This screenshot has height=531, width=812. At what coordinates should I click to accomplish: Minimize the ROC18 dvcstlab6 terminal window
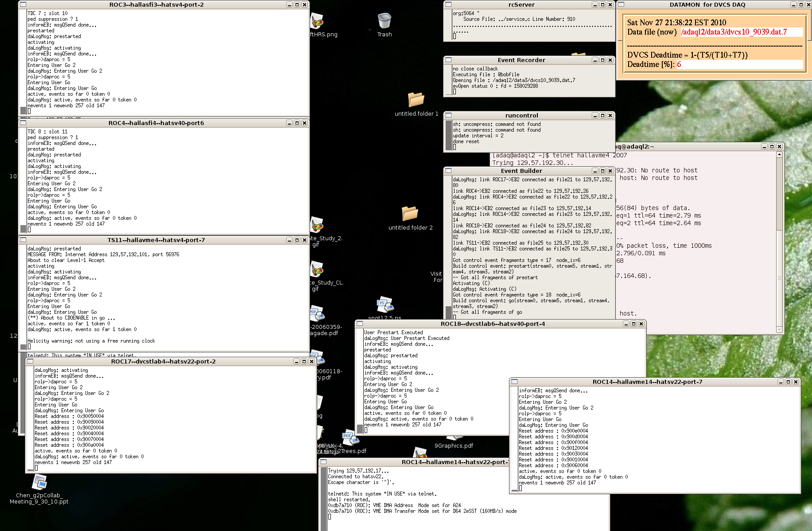click(x=626, y=324)
